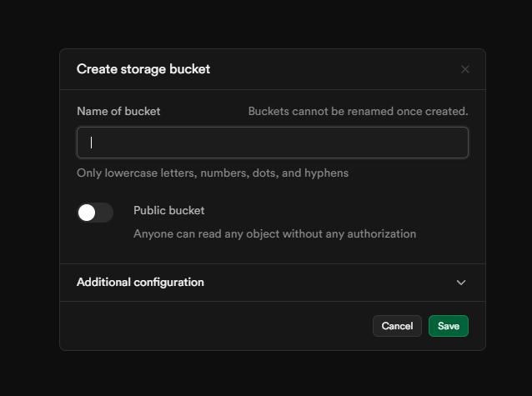
Task: Select the 'Buckets cannot be renamed once created.' text
Action: pos(358,112)
